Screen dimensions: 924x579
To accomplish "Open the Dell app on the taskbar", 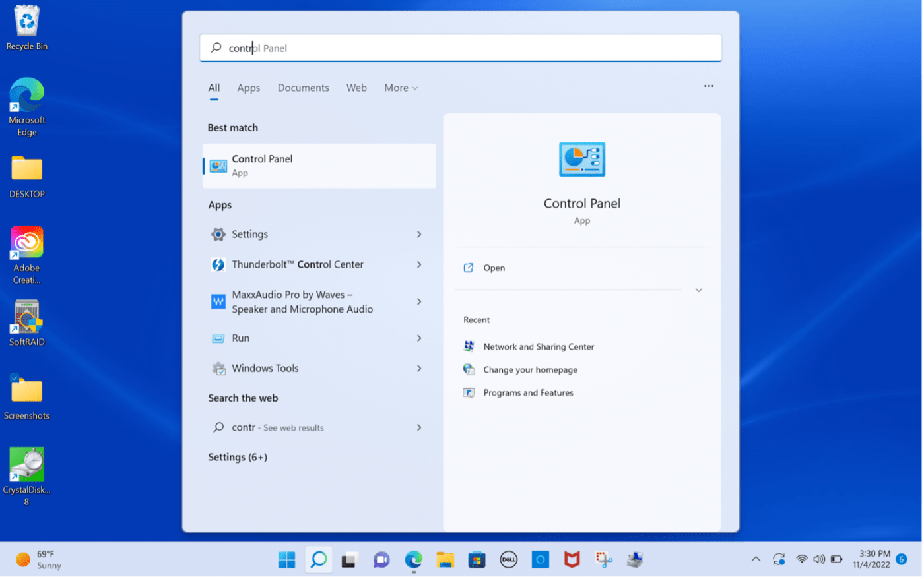I will point(509,561).
